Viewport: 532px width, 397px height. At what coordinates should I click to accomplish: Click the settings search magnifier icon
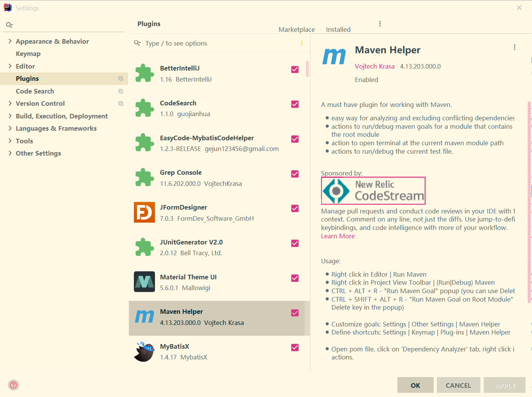(9, 25)
